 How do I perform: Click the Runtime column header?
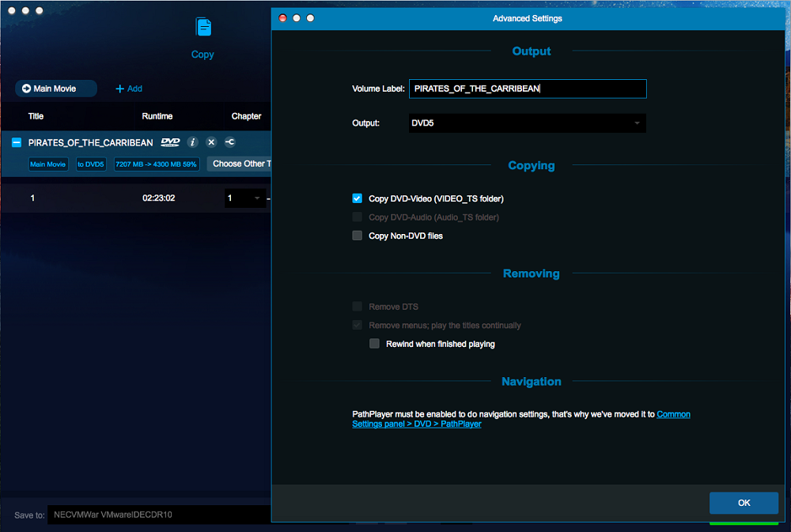(157, 116)
